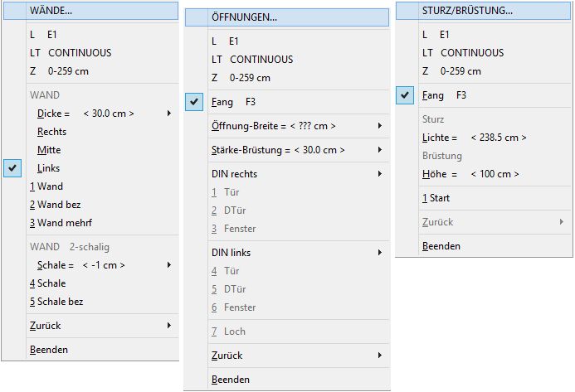Toggle Fang F3 in the ÖFFNUNGEN menu
This screenshot has height=392, width=575.
pyautogui.click(x=194, y=102)
